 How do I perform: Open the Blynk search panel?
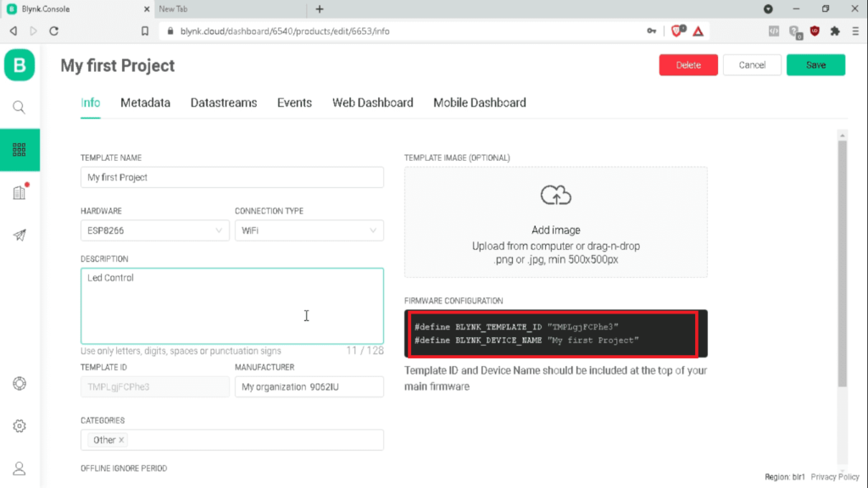(x=19, y=107)
